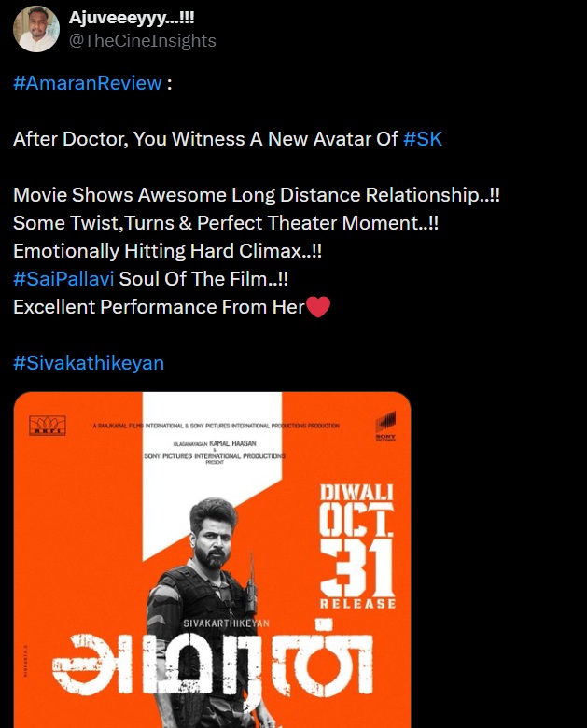587x728 pixels.
Task: Open the #AmaranReview hashtag
Action: pos(88,83)
